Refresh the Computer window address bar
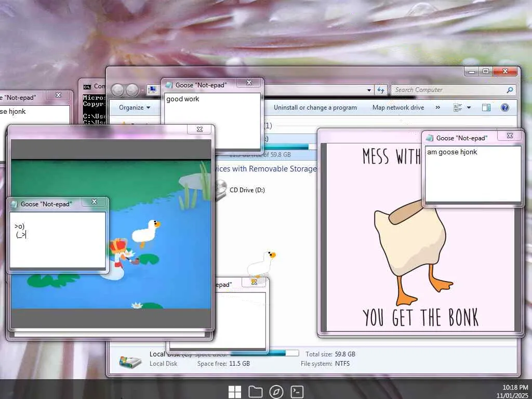532x399 pixels. (x=381, y=90)
